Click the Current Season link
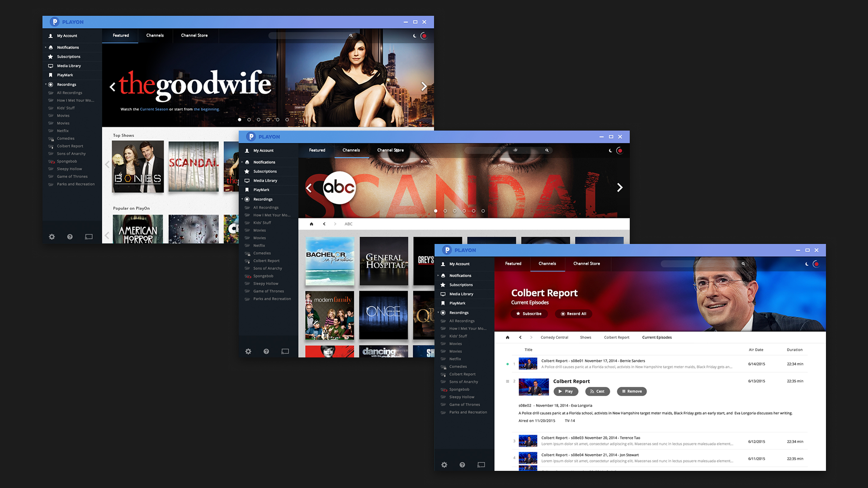The height and width of the screenshot is (488, 868). tap(154, 109)
